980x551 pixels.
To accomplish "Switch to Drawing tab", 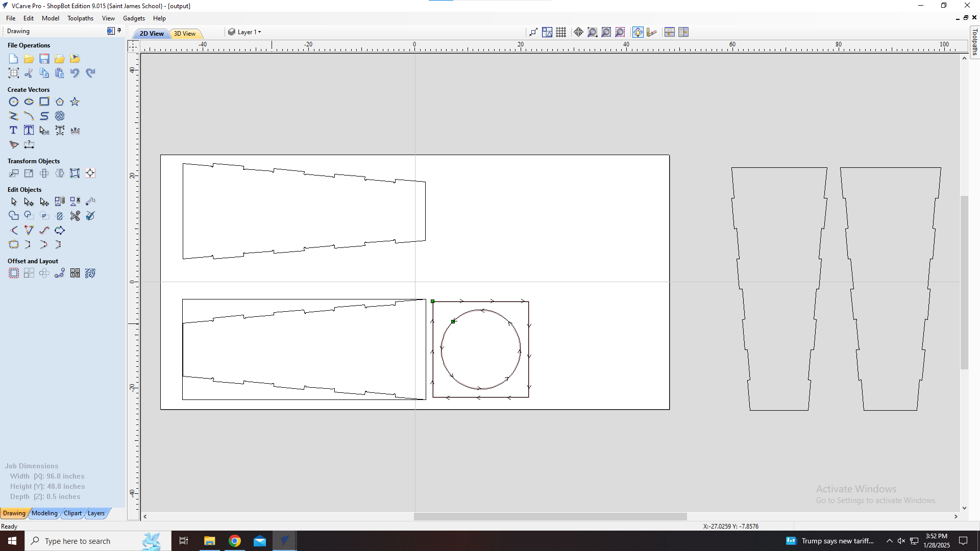I will 14,513.
